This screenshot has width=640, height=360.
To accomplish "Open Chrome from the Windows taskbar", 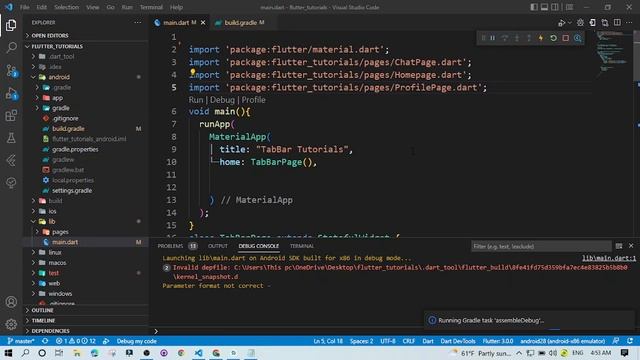I will [x=181, y=353].
